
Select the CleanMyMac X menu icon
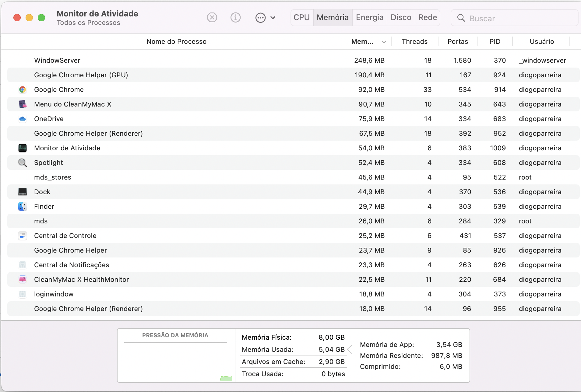[x=22, y=104]
